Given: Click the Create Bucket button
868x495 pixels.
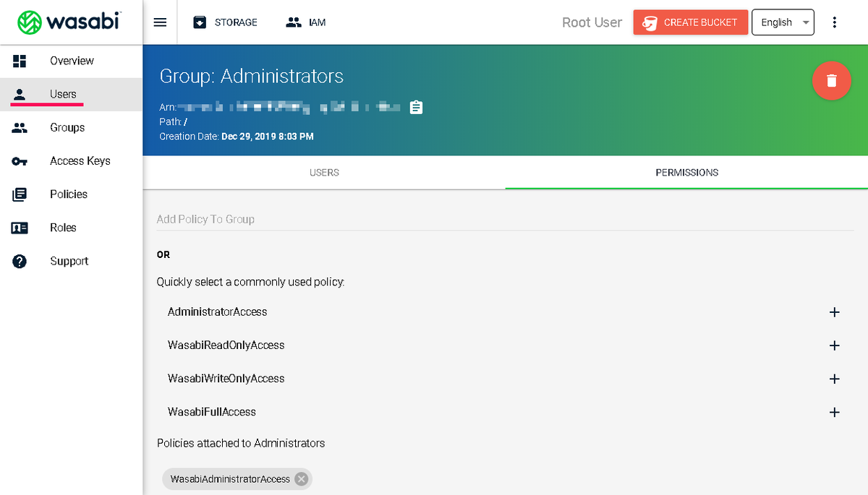Looking at the screenshot, I should click(690, 22).
